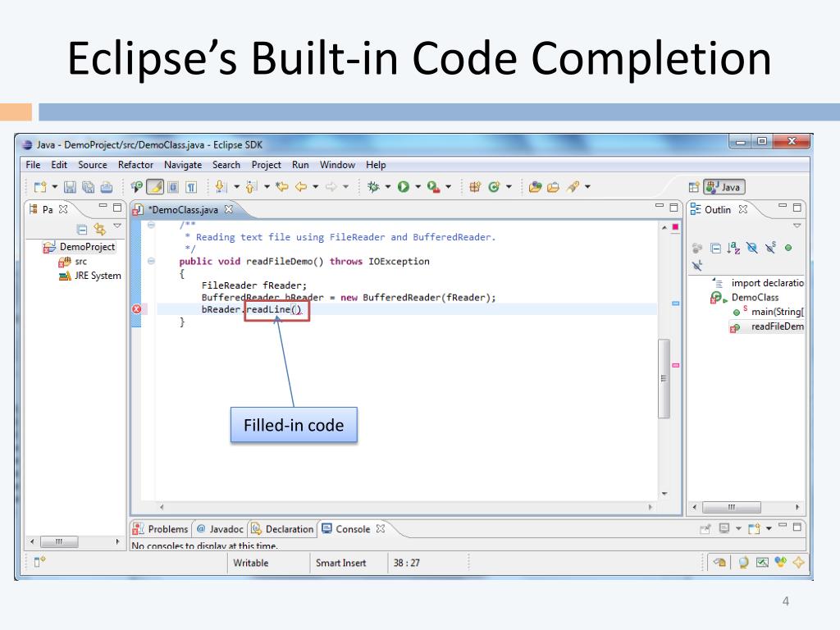Toggle Sort alphabetically in Outline view

click(733, 248)
